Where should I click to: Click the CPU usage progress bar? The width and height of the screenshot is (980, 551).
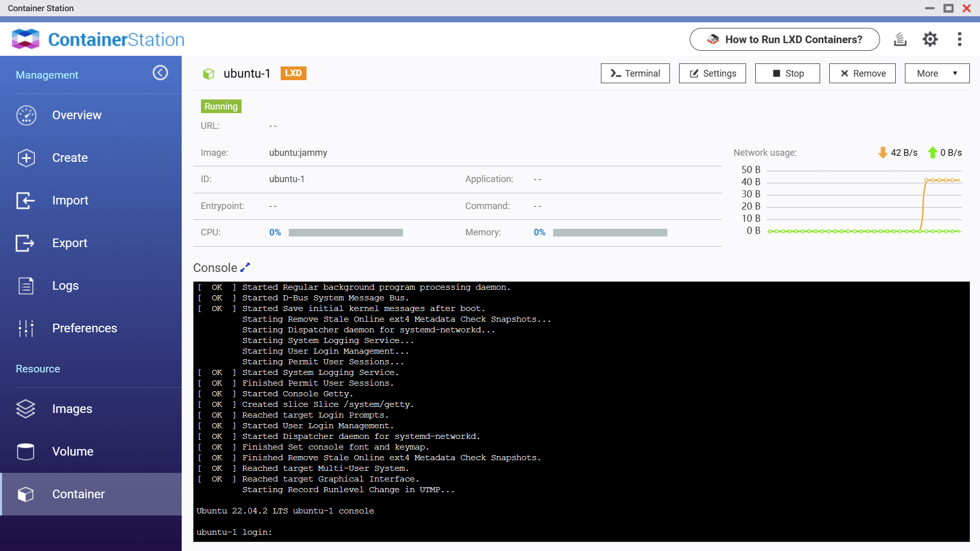coord(346,232)
